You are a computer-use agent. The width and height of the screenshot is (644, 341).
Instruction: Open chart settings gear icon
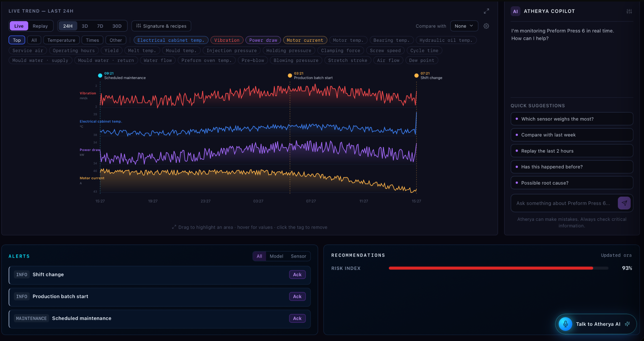point(486,26)
